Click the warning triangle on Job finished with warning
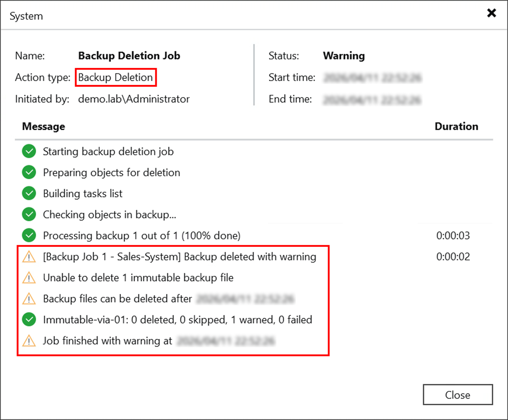 pos(28,340)
